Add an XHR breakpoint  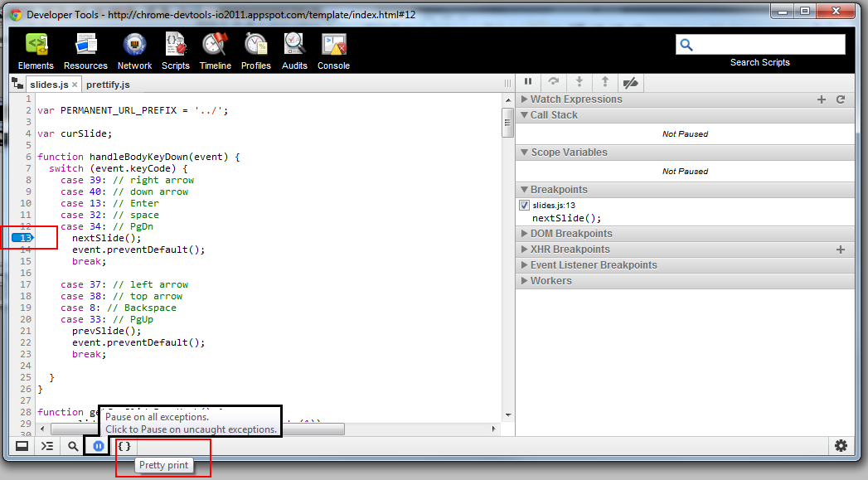click(841, 250)
